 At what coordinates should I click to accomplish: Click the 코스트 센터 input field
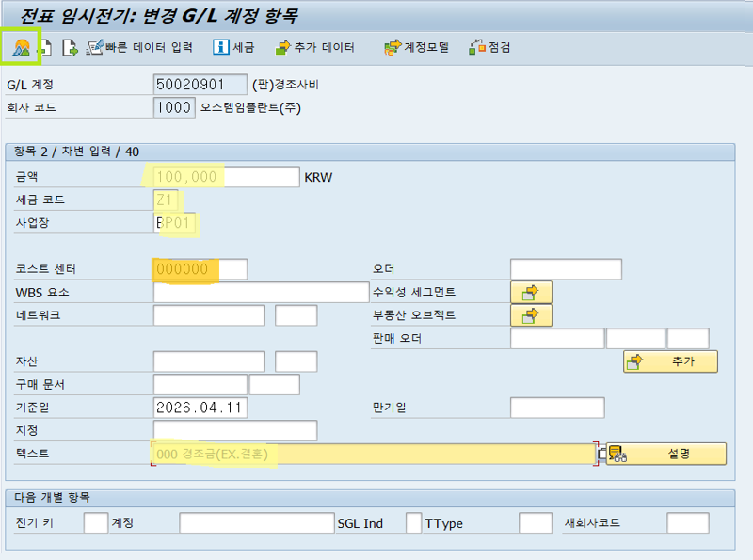pos(200,269)
